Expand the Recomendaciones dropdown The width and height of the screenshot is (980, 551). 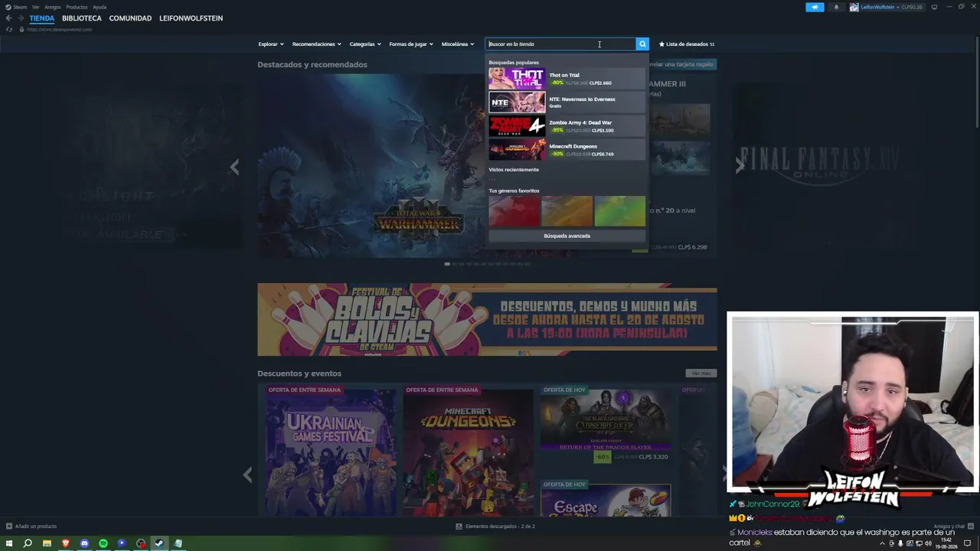pos(316,44)
